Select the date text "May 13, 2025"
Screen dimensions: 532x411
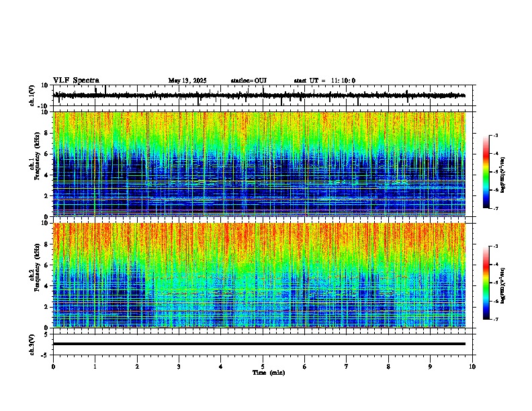click(x=187, y=81)
